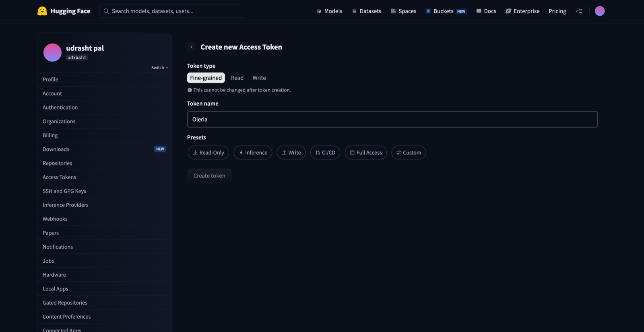Click the back arrow beside Create new Access Token
This screenshot has width=644, height=332.
(x=192, y=47)
